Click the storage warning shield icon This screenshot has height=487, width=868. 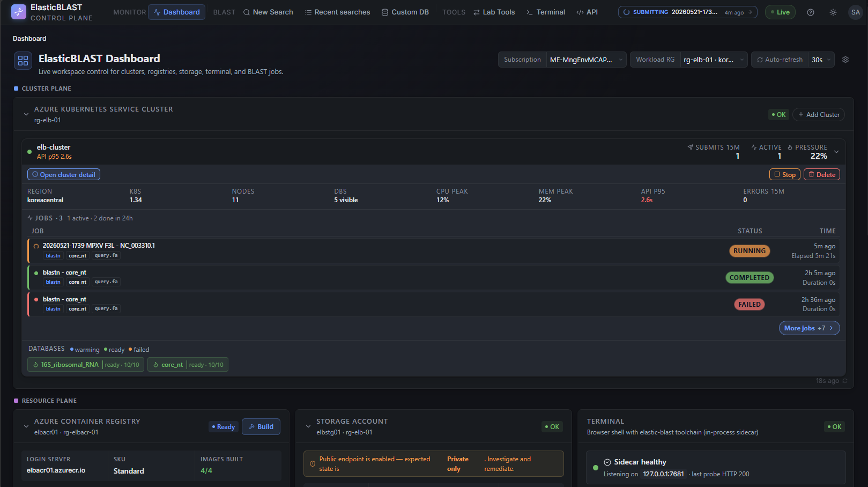click(x=313, y=464)
